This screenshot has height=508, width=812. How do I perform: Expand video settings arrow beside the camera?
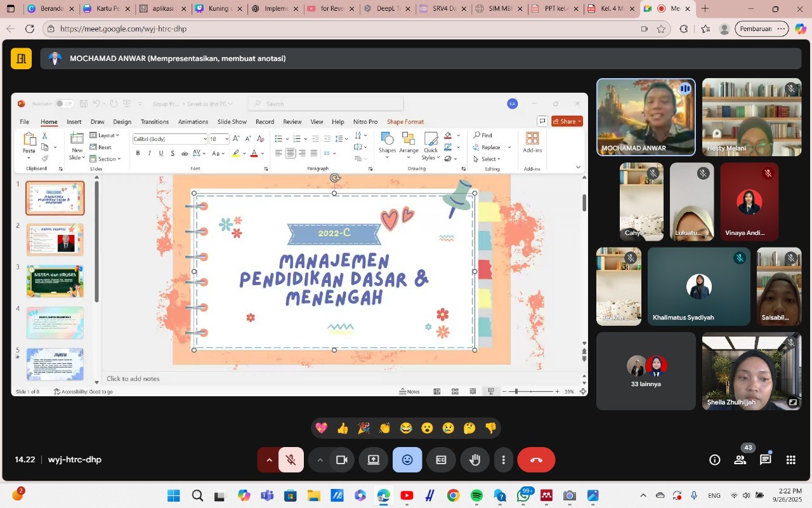[320, 460]
